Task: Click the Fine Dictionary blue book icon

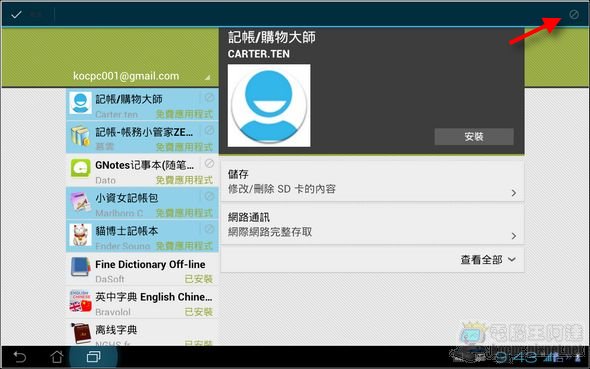Action: tap(80, 267)
